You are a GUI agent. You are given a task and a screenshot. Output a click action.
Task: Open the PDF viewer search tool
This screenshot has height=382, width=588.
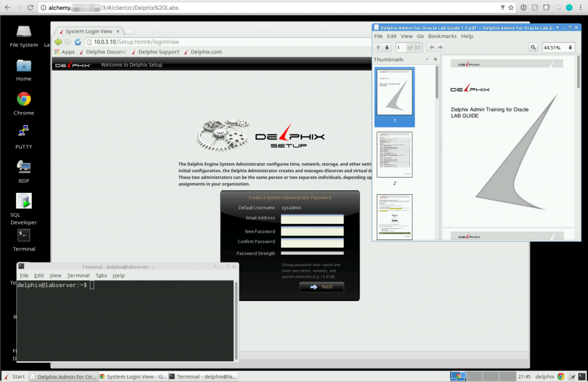[x=533, y=47]
